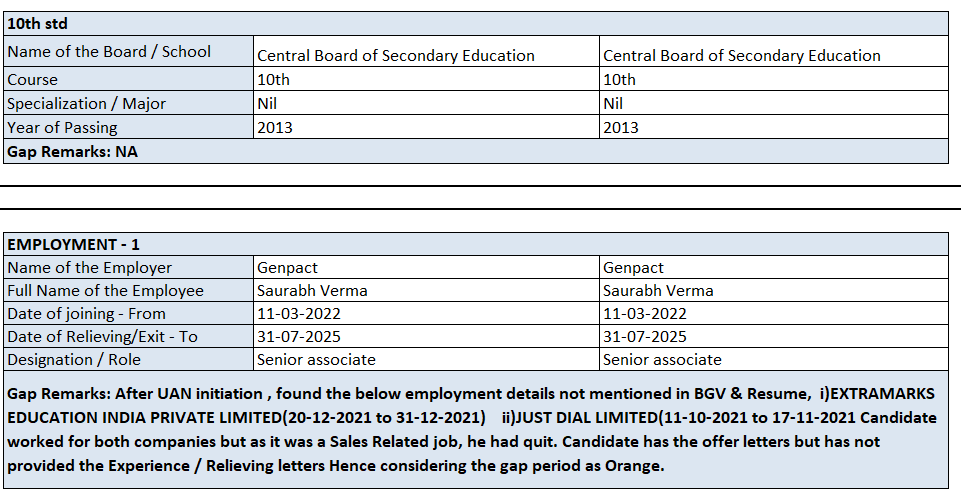
Task: Click the "10th std" section header
Action: pos(38,23)
